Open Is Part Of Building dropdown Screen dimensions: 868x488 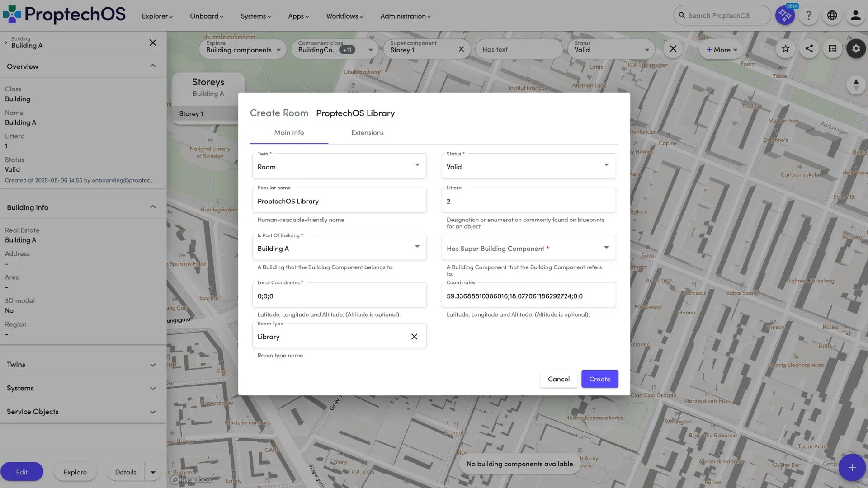339,248
